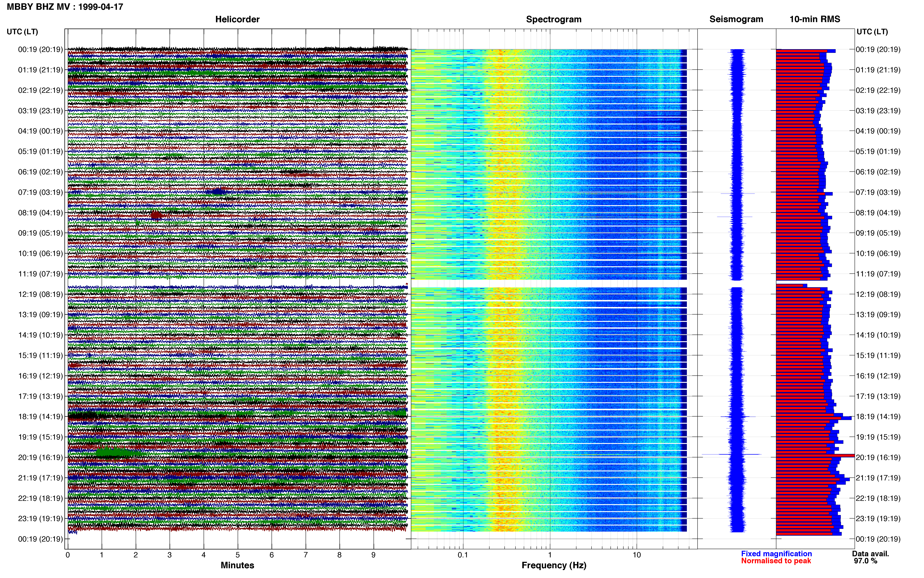Click the 'Normalised to peak' legend entry

coord(776,561)
